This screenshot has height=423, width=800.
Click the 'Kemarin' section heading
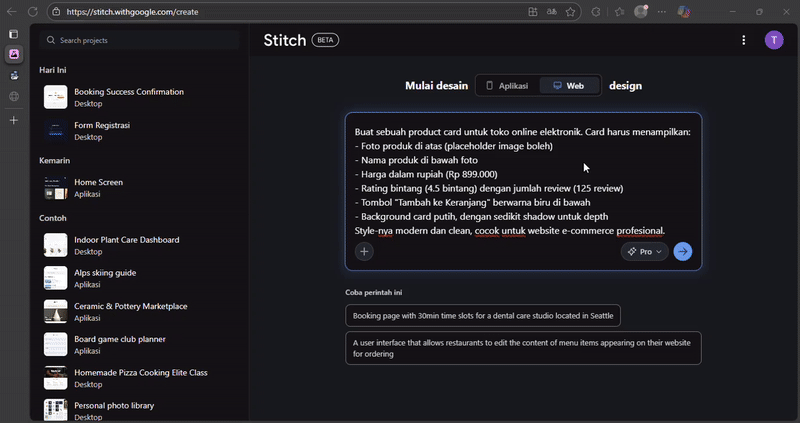[55, 161]
